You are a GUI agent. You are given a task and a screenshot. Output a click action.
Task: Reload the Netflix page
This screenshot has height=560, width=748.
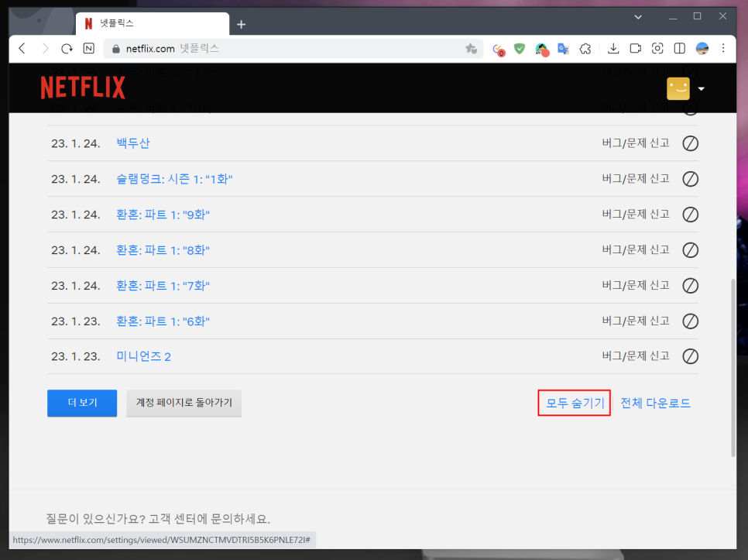tap(67, 48)
